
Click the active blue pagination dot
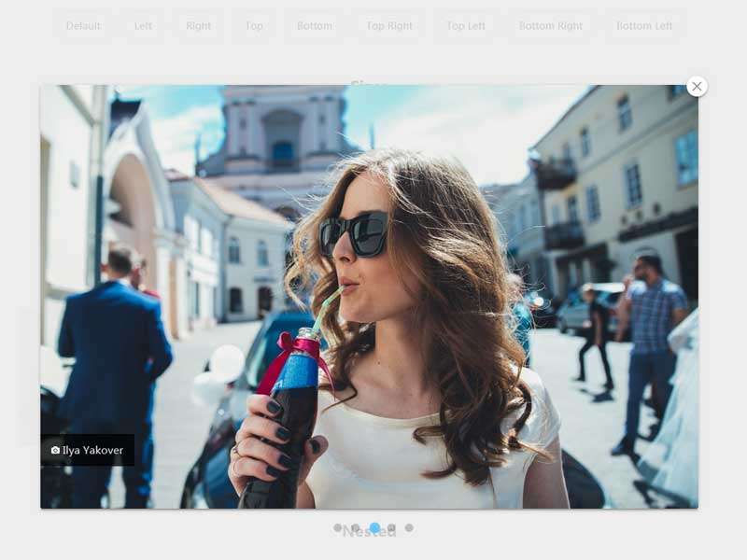pos(374,527)
